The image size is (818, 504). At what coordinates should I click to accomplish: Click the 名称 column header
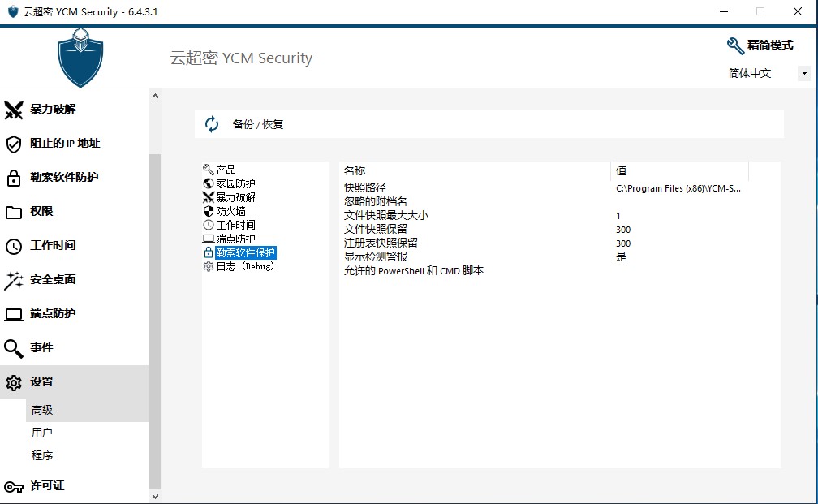[x=475, y=170]
